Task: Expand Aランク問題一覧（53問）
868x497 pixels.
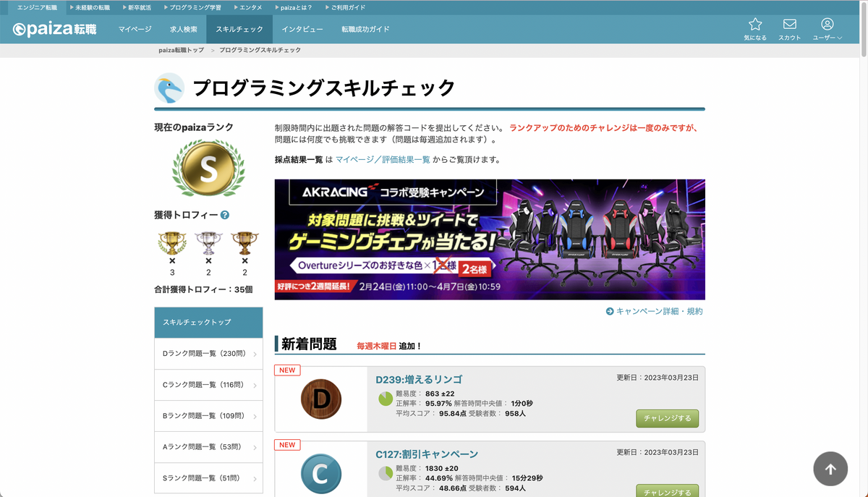Action: click(208, 447)
